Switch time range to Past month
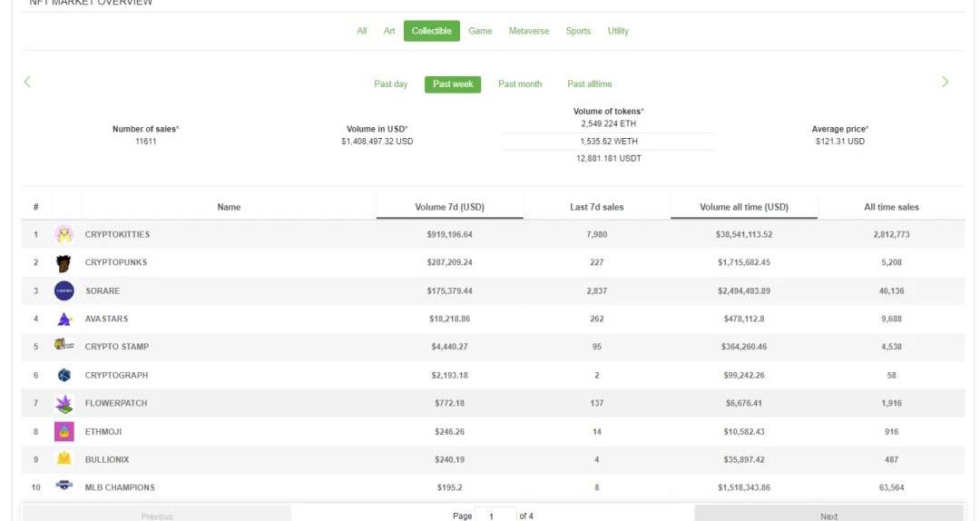 [x=520, y=84]
